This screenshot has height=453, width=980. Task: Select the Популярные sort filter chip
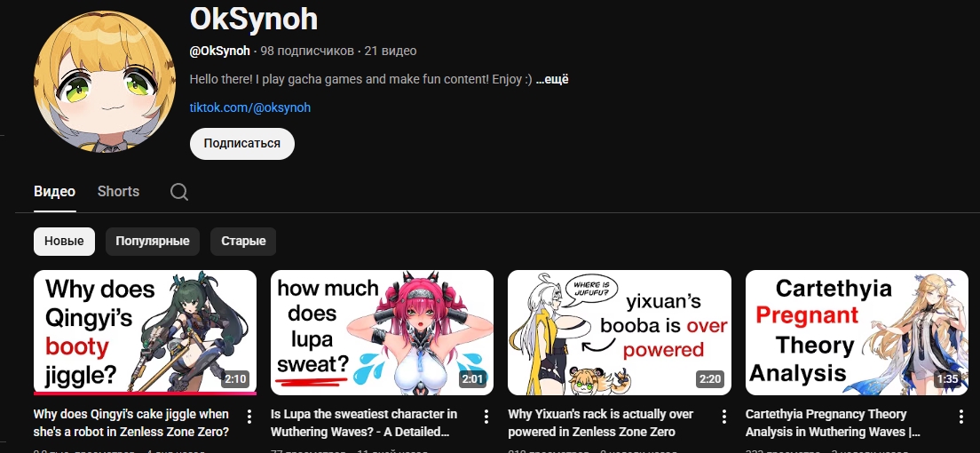pos(153,241)
